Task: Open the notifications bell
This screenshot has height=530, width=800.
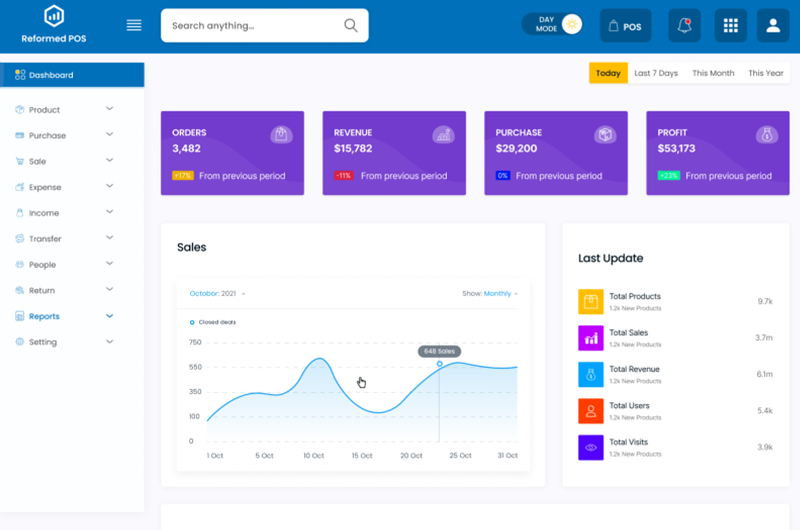Action: (684, 25)
